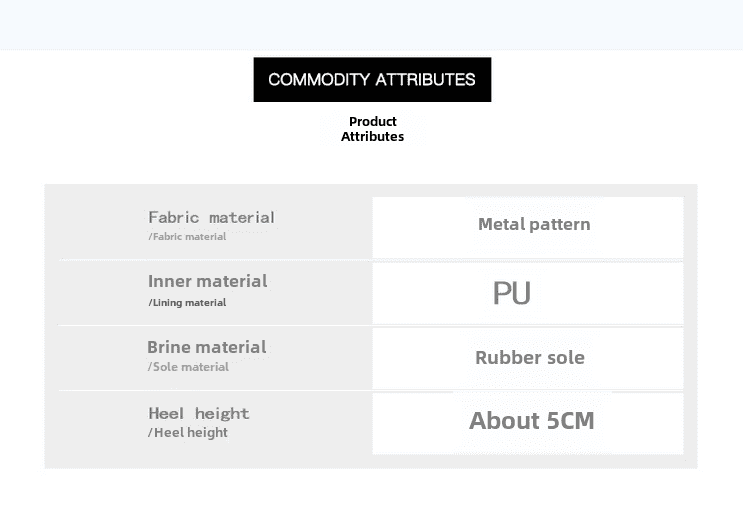Select the Rubber sole value cell
This screenshot has width=743, height=510.
(x=529, y=357)
